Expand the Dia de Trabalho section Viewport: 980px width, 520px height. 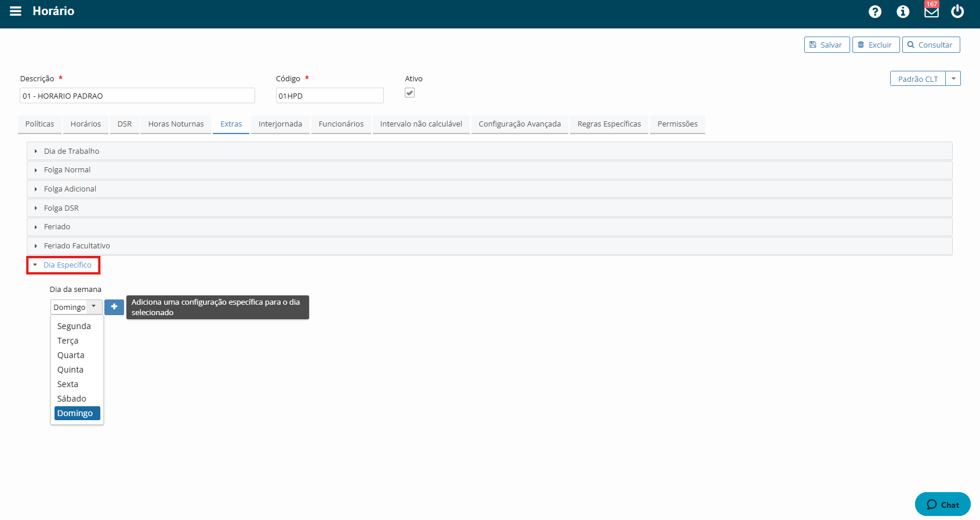click(489, 151)
